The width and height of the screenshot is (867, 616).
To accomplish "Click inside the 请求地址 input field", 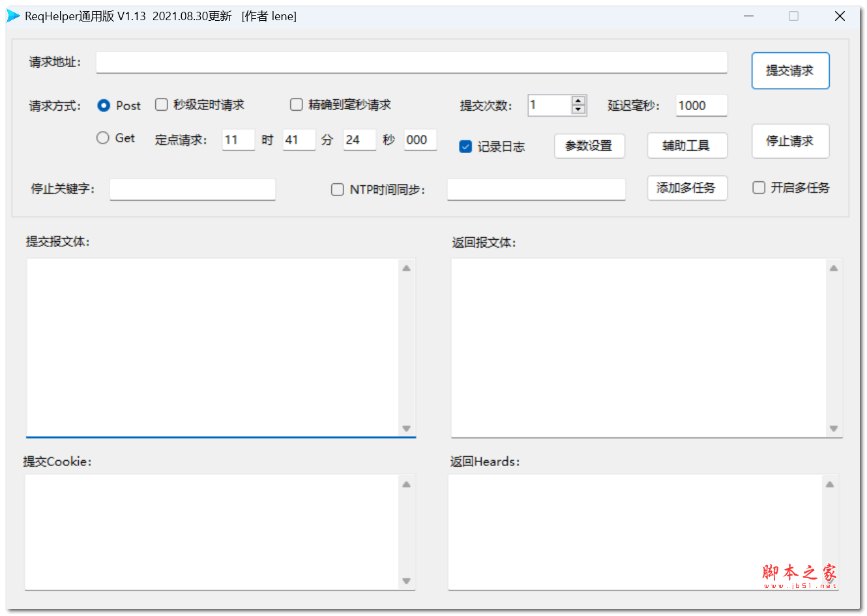I will pyautogui.click(x=411, y=62).
